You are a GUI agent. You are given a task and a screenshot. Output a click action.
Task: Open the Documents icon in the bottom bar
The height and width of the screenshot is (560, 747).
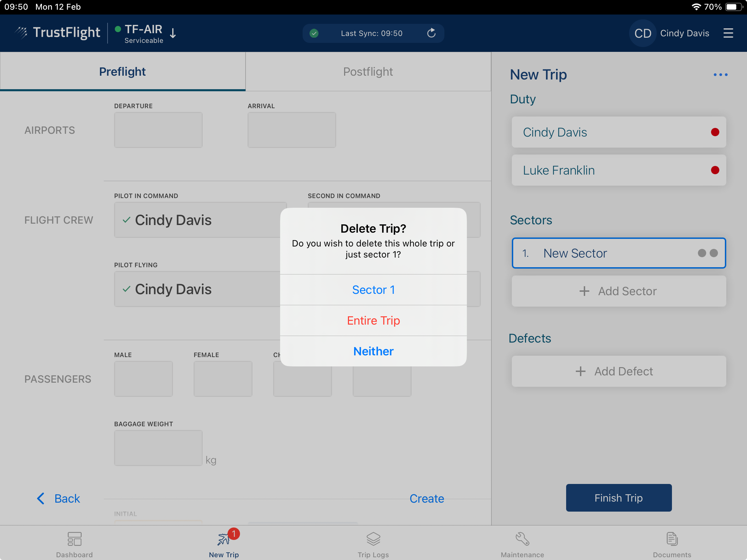[672, 539]
